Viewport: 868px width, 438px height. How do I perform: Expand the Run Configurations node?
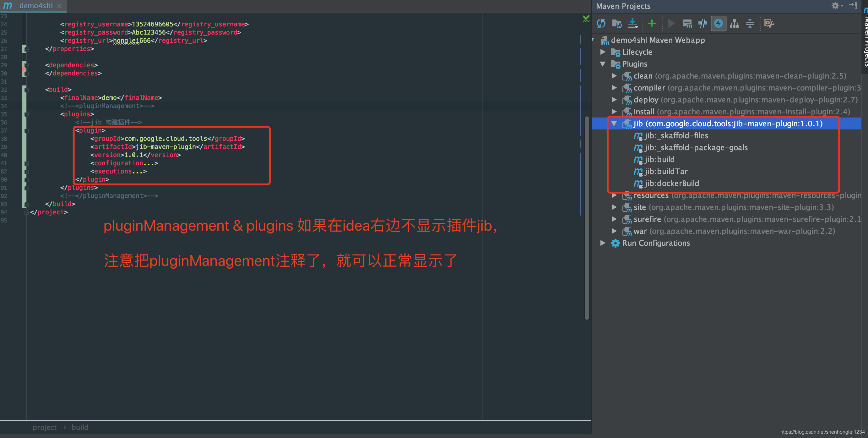pos(603,243)
